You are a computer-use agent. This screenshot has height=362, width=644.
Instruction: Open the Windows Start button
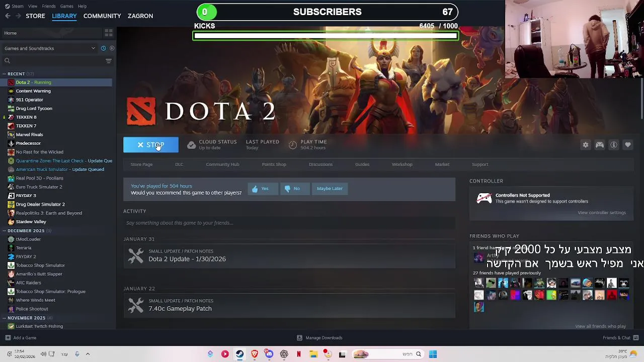433,354
